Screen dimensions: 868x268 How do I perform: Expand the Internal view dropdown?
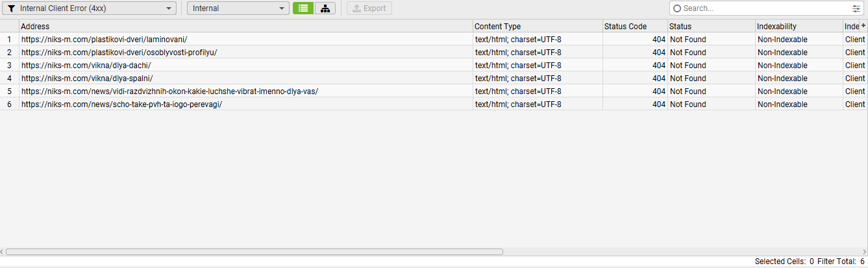[238, 8]
